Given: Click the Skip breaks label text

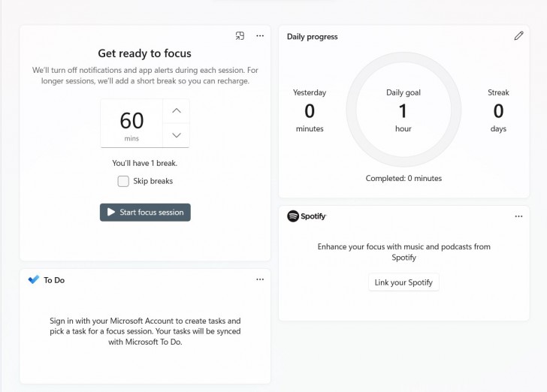Looking at the screenshot, I should (x=153, y=181).
